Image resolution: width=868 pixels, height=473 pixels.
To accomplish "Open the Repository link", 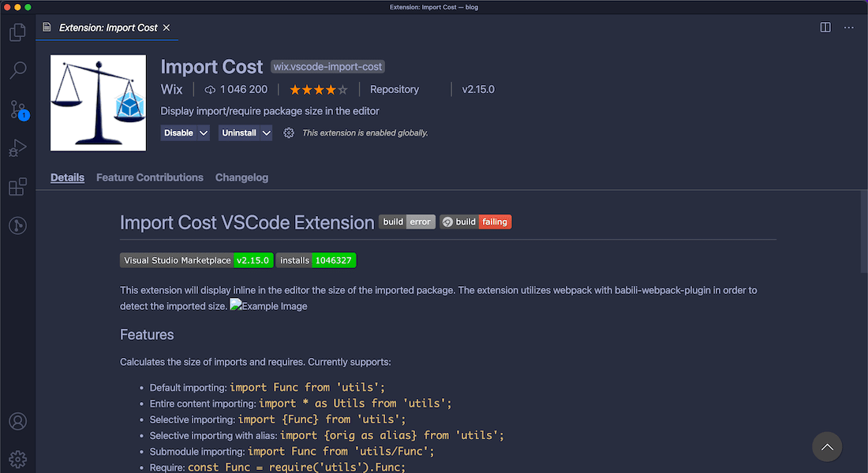I will coord(395,90).
